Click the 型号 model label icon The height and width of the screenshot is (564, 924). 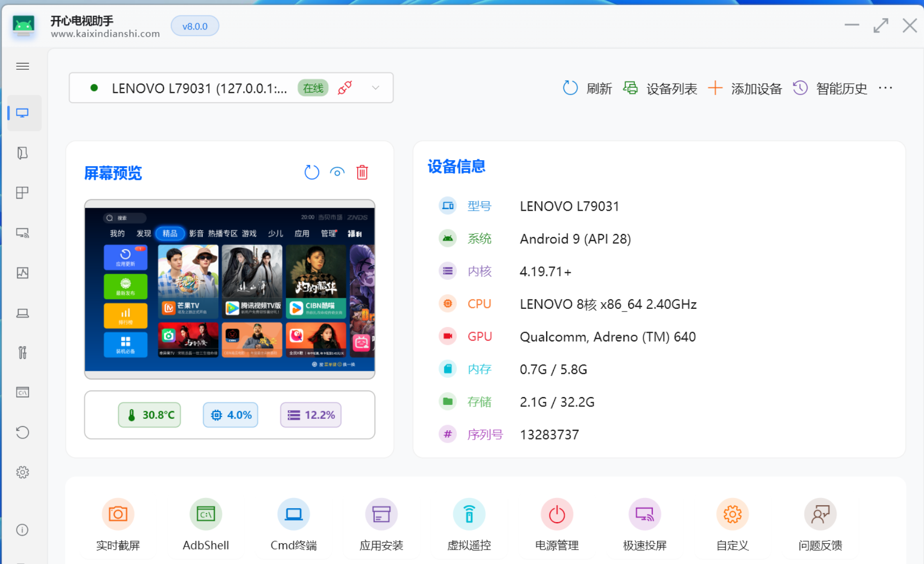448,206
